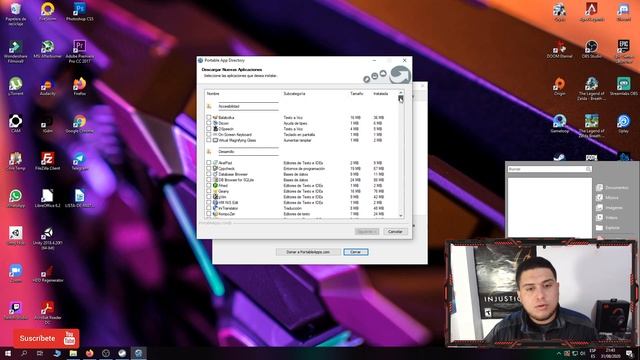Viewport: 640px width, 360px height.
Task: Click Firefox icon in taskbar
Action: point(89,353)
